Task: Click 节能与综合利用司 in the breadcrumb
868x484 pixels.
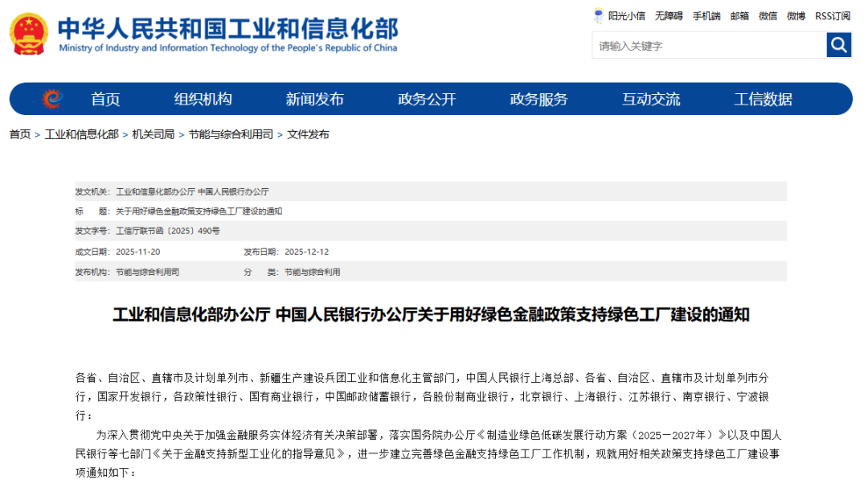Action: pos(231,134)
